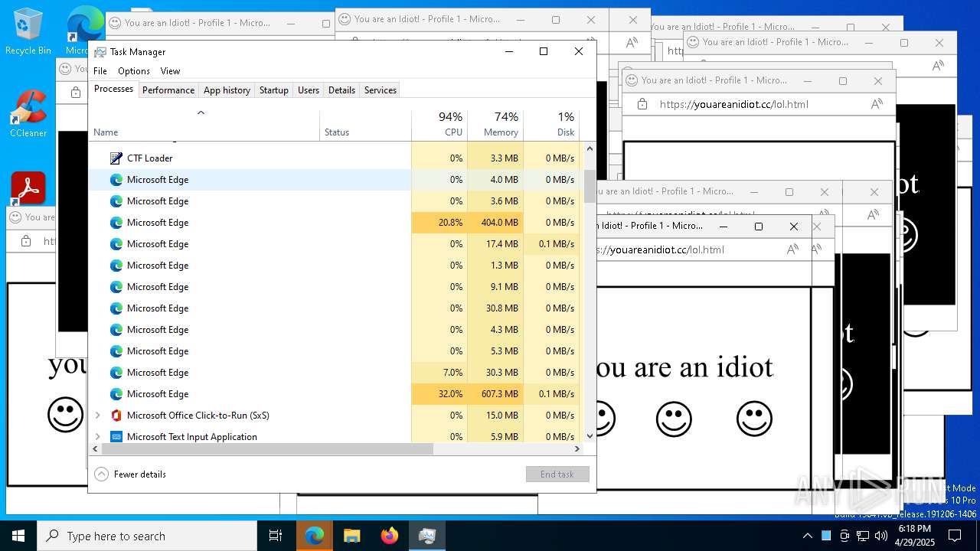Open the notification center icon

point(955,536)
